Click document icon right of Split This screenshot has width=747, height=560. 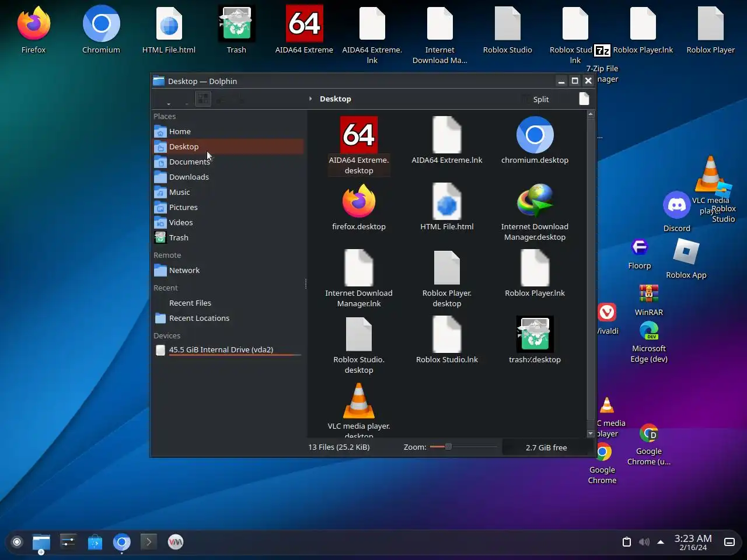click(x=584, y=99)
